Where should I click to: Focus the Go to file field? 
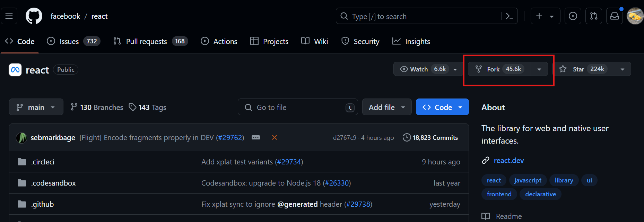click(298, 107)
